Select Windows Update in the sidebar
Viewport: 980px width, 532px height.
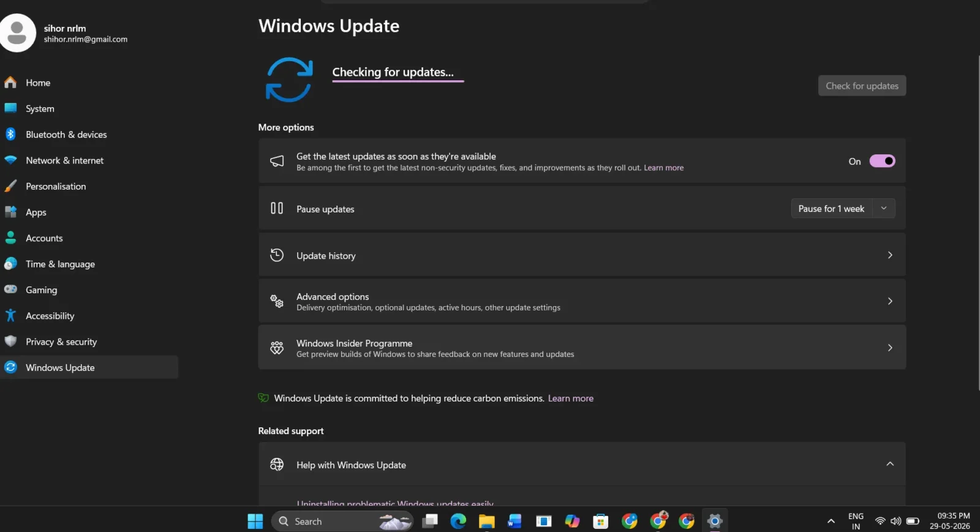pos(89,367)
